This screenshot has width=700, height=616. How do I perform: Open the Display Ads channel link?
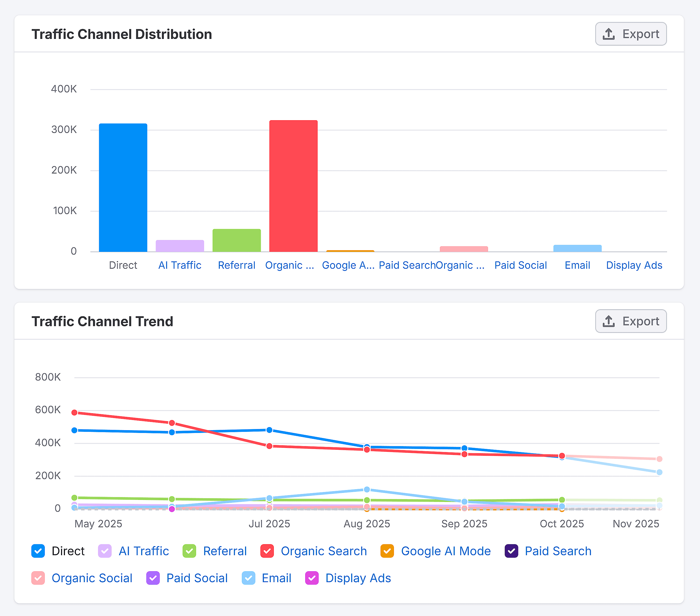pos(634,265)
